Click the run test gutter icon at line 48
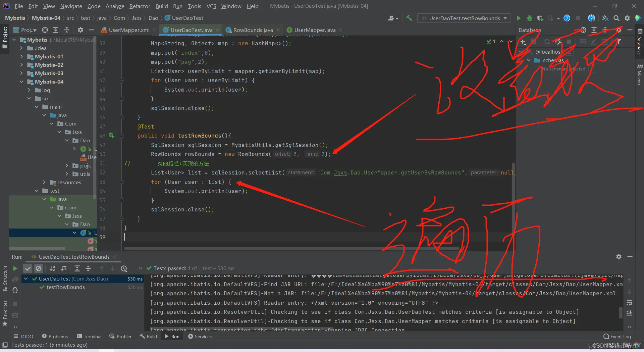The width and height of the screenshot is (644, 352). coord(111,136)
